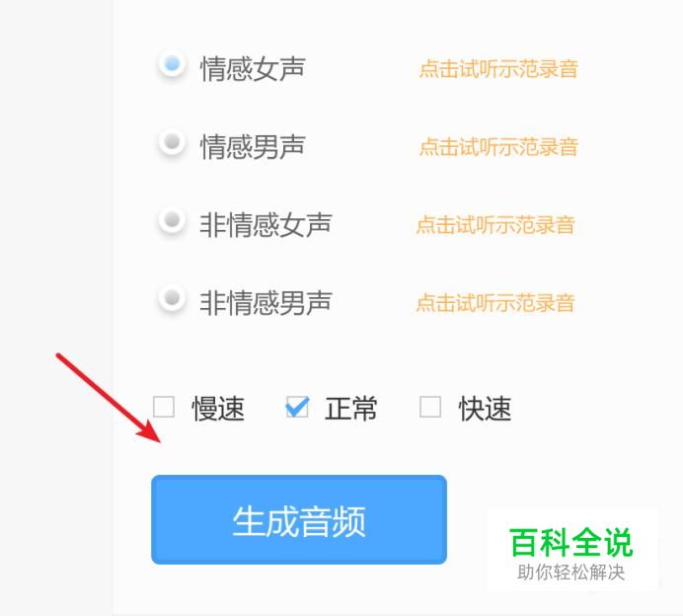
Task: Click the 情感女声 text label
Action: [x=253, y=69]
